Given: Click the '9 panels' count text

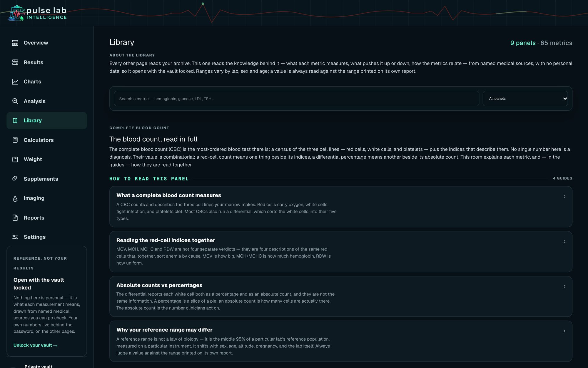Looking at the screenshot, I should (x=523, y=43).
